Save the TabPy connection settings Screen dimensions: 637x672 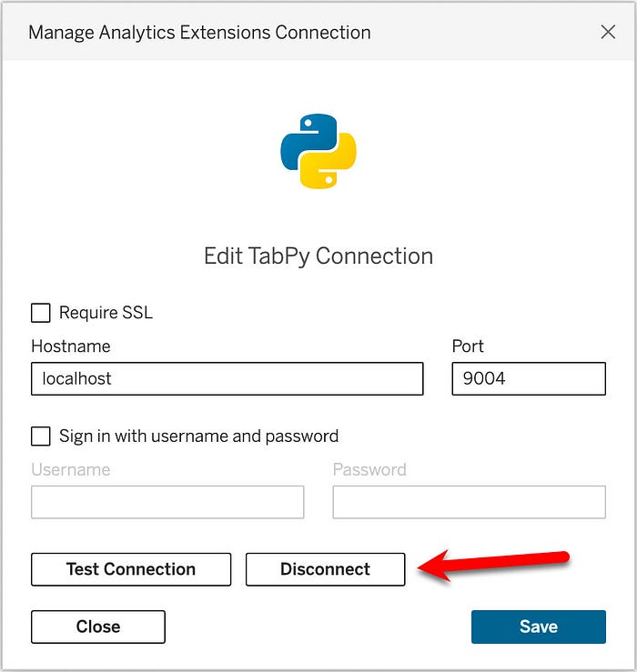[x=539, y=627]
